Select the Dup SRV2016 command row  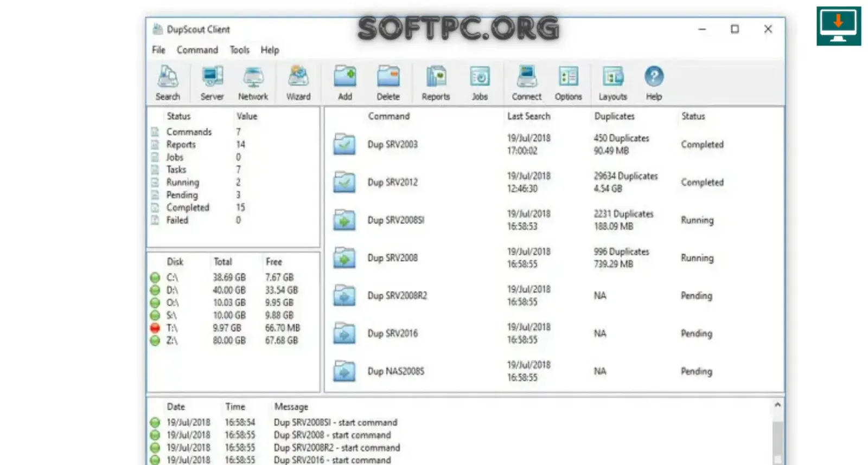pyautogui.click(x=554, y=334)
